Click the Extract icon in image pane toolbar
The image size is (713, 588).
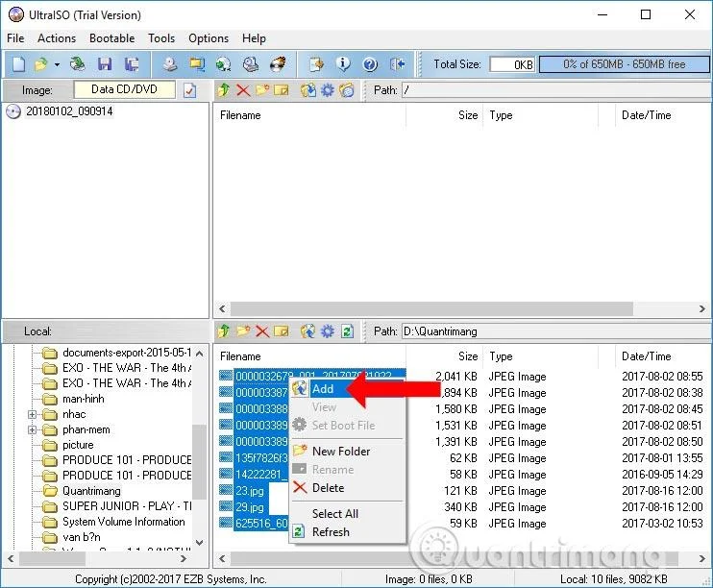pos(307,90)
